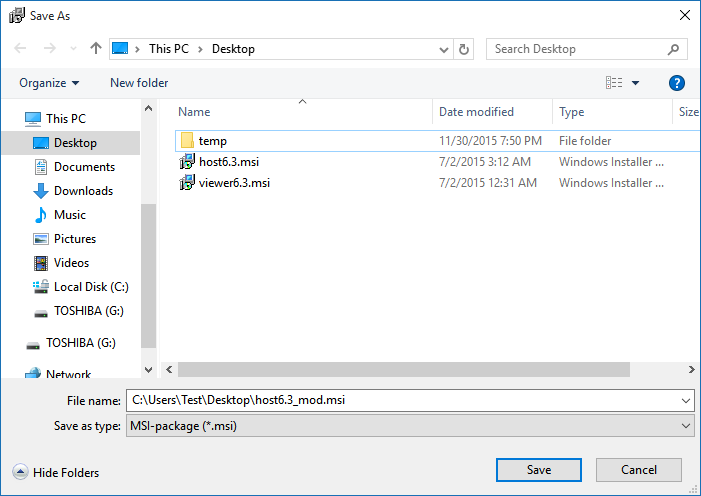Cancel the Save As dialog
Screen dimensions: 701x496
pos(638,470)
